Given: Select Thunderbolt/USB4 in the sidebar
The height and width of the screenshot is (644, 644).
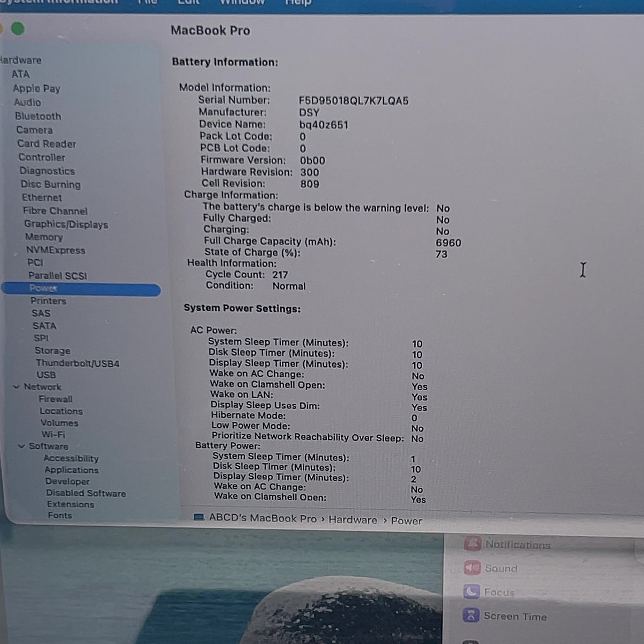Looking at the screenshot, I should tap(77, 363).
